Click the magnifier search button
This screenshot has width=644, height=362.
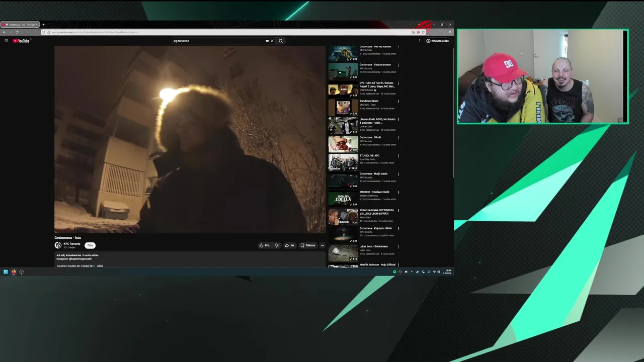pos(281,41)
